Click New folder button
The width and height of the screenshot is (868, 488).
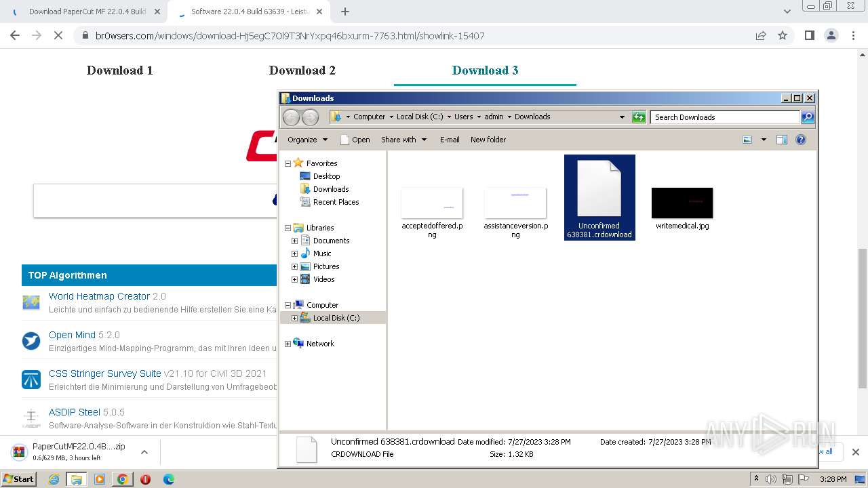click(488, 140)
